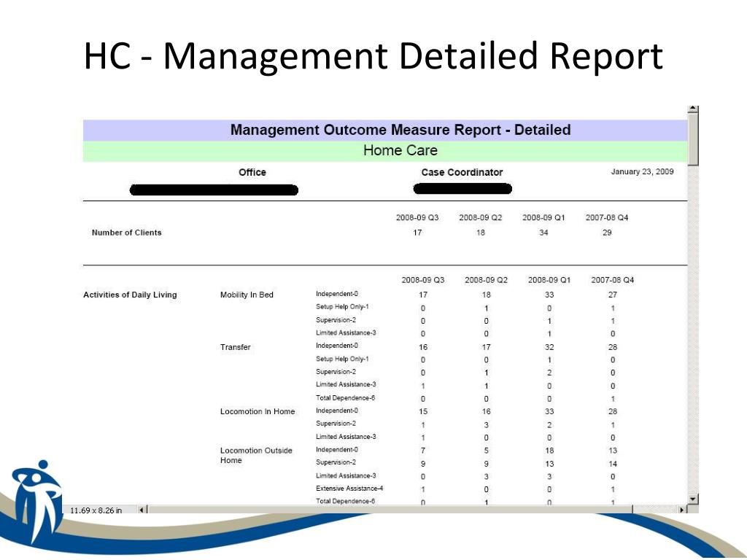747x560 pixels.
Task: Click 'Independent-0' in the Mobility In Bed row
Action: tap(337, 294)
